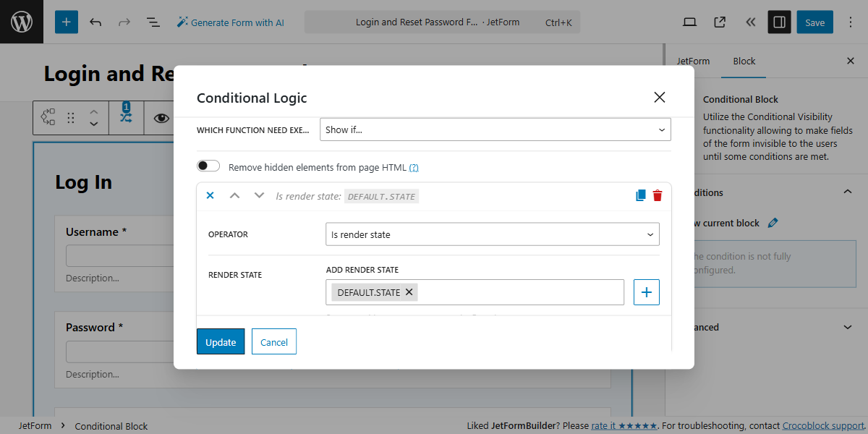This screenshot has width=868, height=434.
Task: Open the Crocoblock support link
Action: (x=824, y=426)
